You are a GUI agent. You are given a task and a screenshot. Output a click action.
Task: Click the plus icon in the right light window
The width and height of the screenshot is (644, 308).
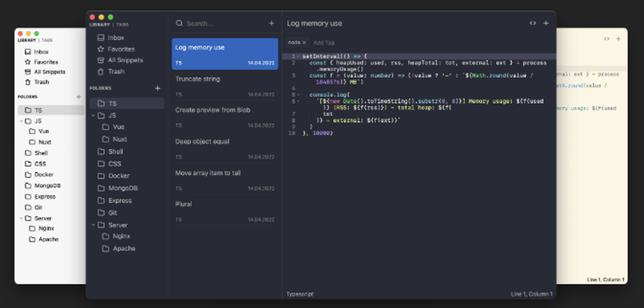click(x=618, y=39)
